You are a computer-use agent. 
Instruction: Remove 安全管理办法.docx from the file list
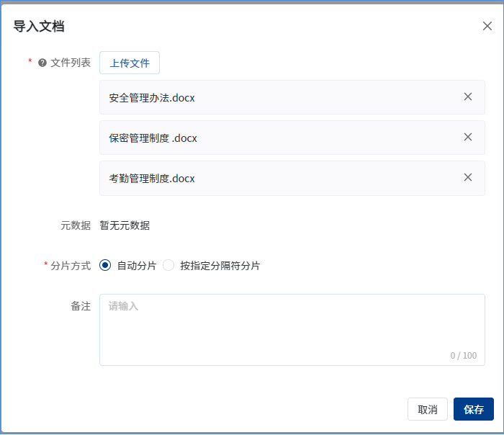click(x=468, y=97)
